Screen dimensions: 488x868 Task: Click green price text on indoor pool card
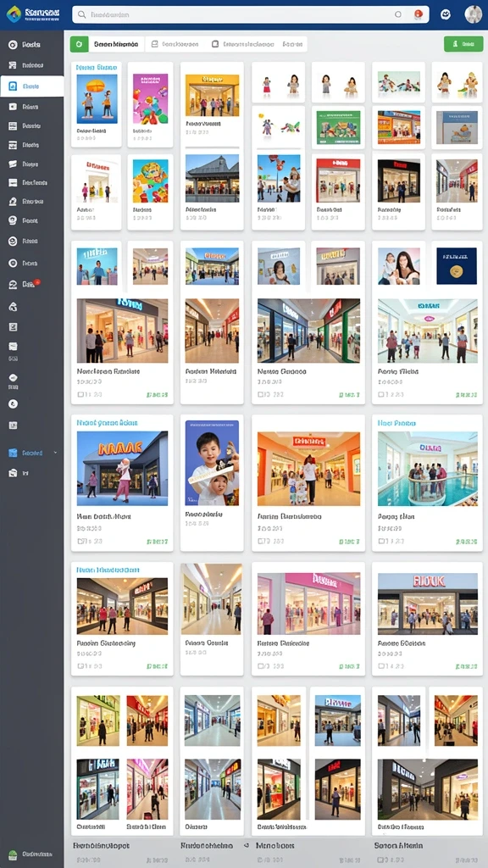coord(466,542)
